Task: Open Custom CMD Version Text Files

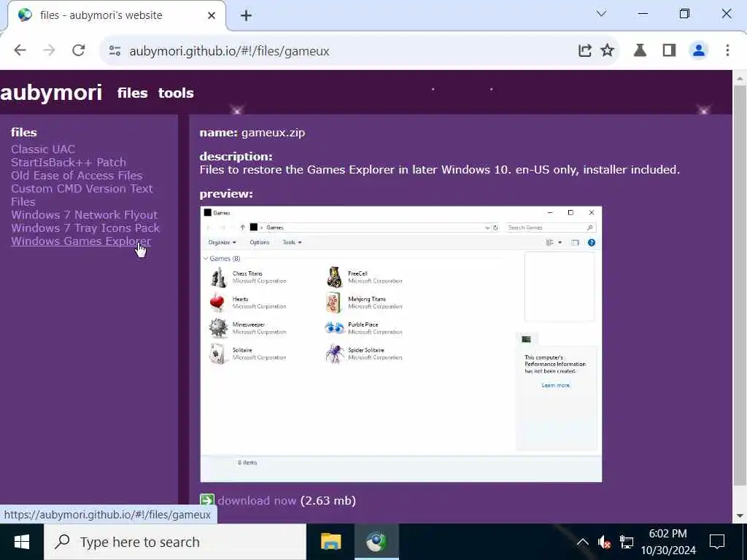Action: pos(82,195)
